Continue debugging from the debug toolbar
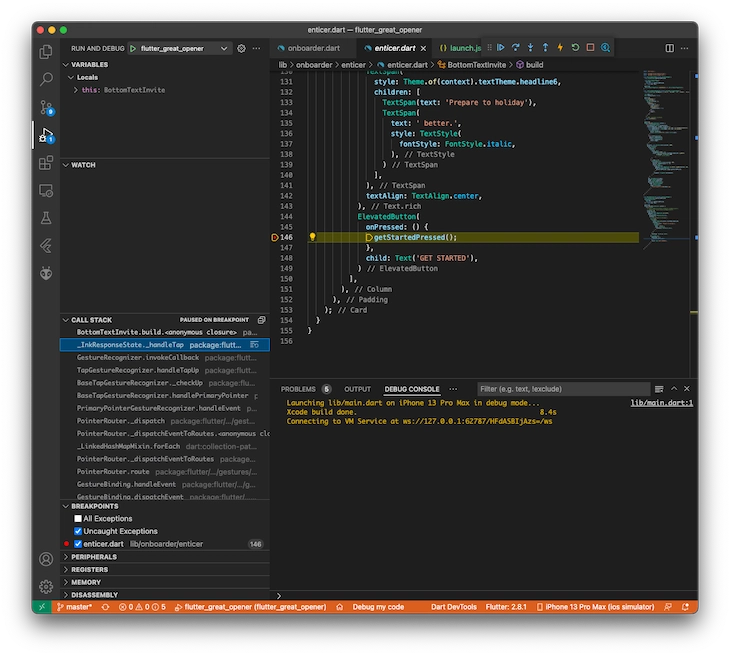The height and width of the screenshot is (656, 730). 500,47
